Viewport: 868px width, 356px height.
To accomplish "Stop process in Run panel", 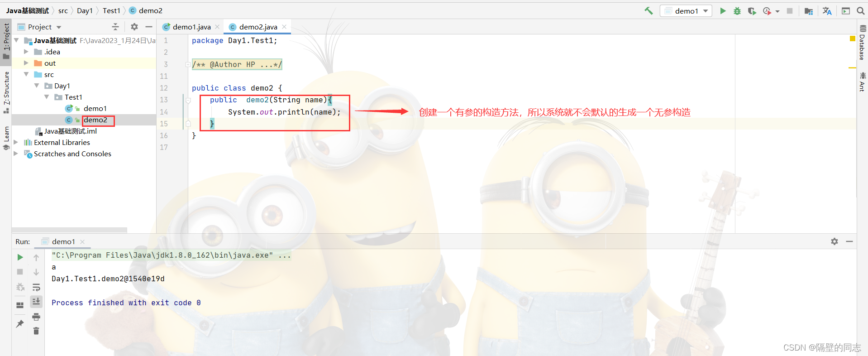I will coord(20,272).
